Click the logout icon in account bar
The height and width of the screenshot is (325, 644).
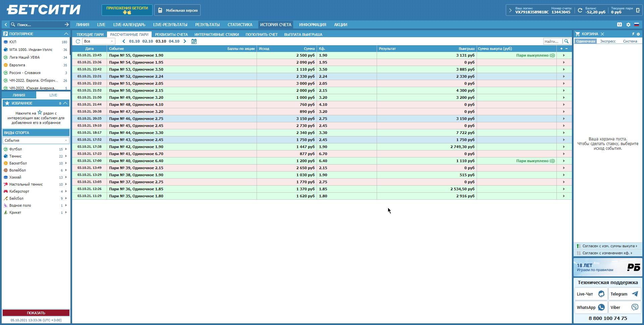click(x=638, y=10)
